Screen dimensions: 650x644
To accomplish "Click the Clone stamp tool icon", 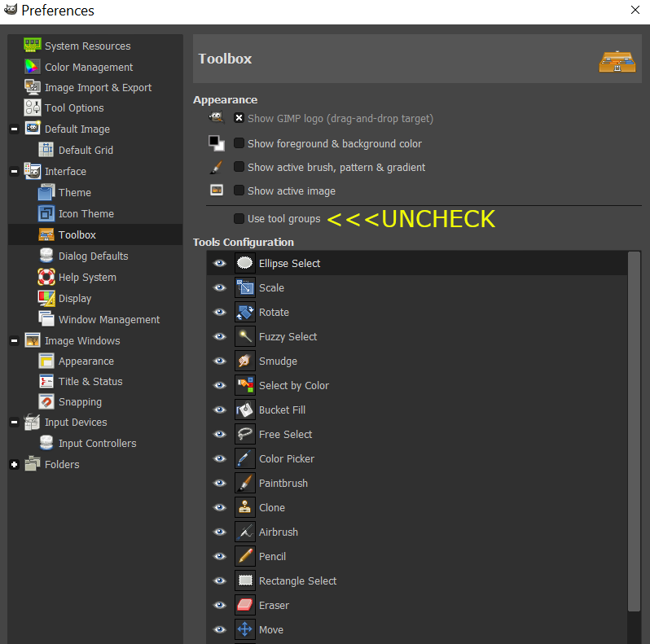I will tap(245, 507).
